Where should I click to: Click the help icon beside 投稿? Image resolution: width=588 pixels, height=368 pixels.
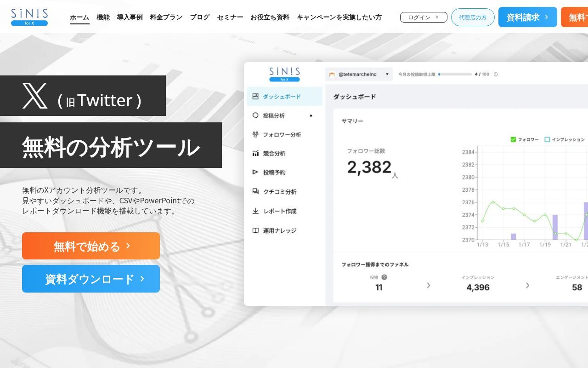[384, 277]
